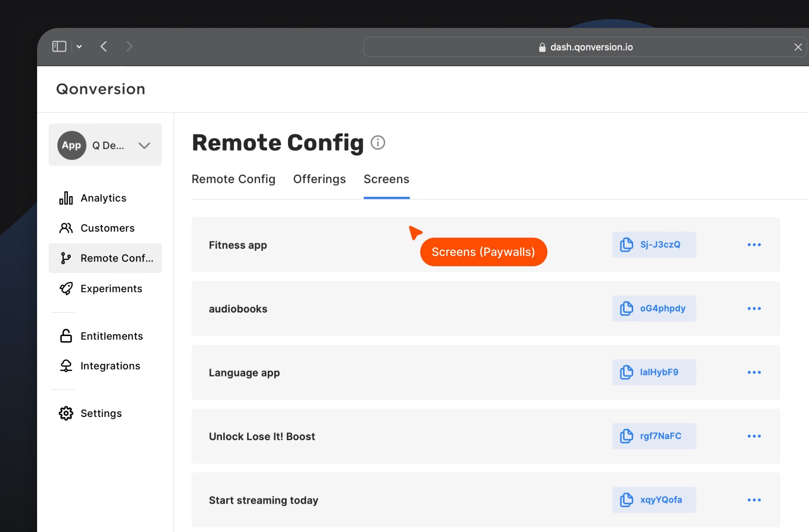Click the Remote Config branch icon
Image resolution: width=809 pixels, height=532 pixels.
(x=65, y=258)
